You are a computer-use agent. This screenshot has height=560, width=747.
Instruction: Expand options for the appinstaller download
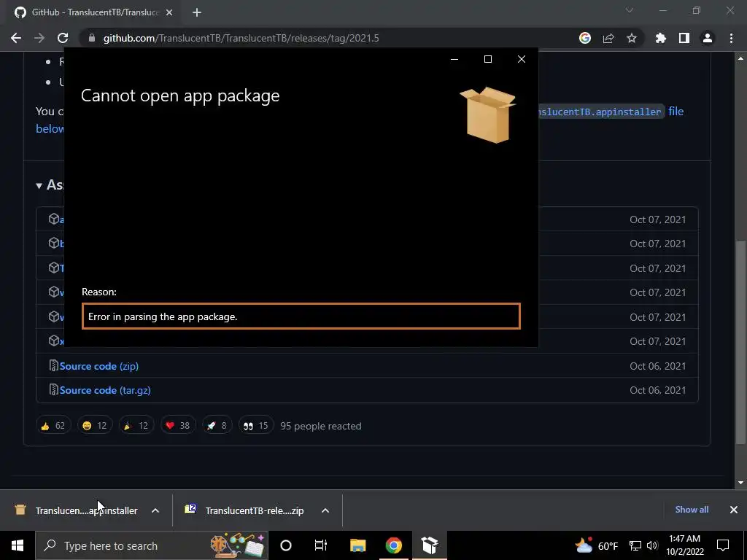155,510
